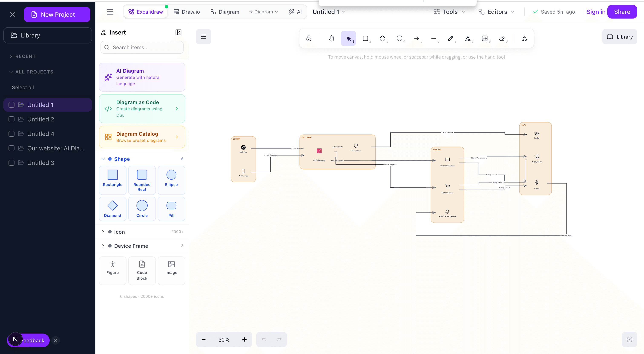Collapse the ALL PROJECTS section
644x354 pixels.
click(31, 72)
